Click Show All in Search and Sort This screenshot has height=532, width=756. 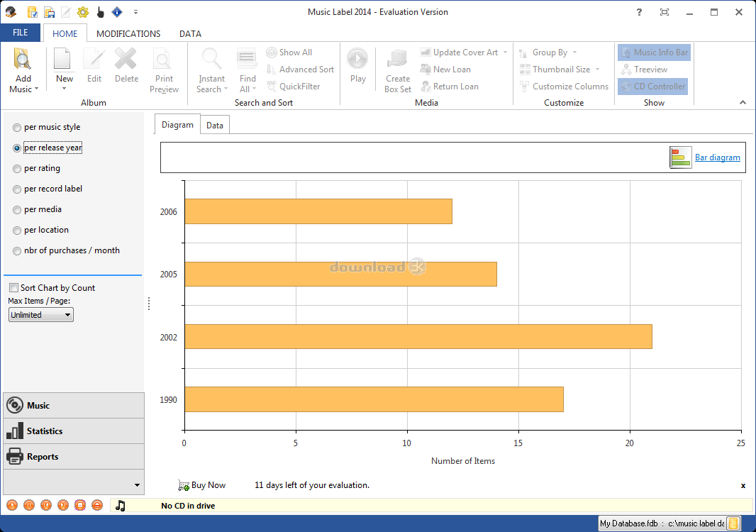point(289,52)
